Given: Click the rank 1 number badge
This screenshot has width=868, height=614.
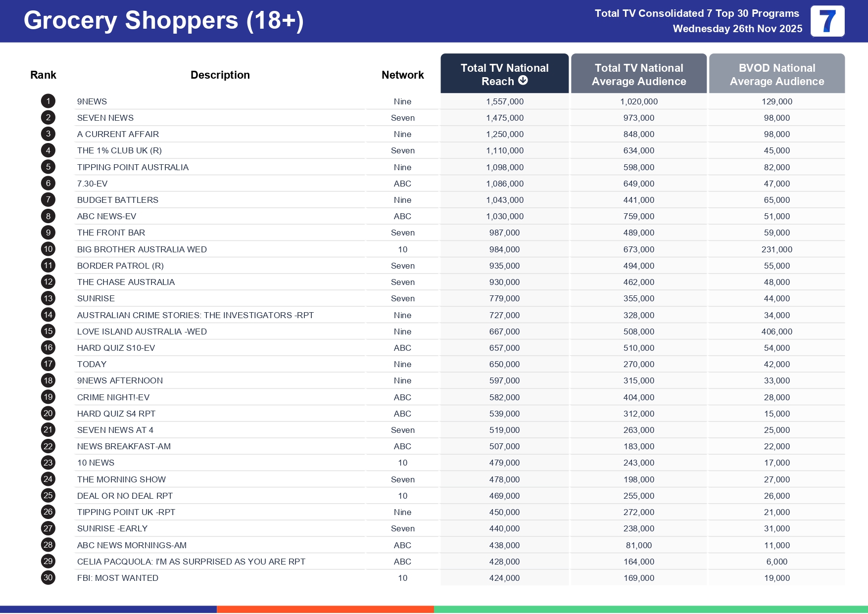Looking at the screenshot, I should pyautogui.click(x=48, y=101).
